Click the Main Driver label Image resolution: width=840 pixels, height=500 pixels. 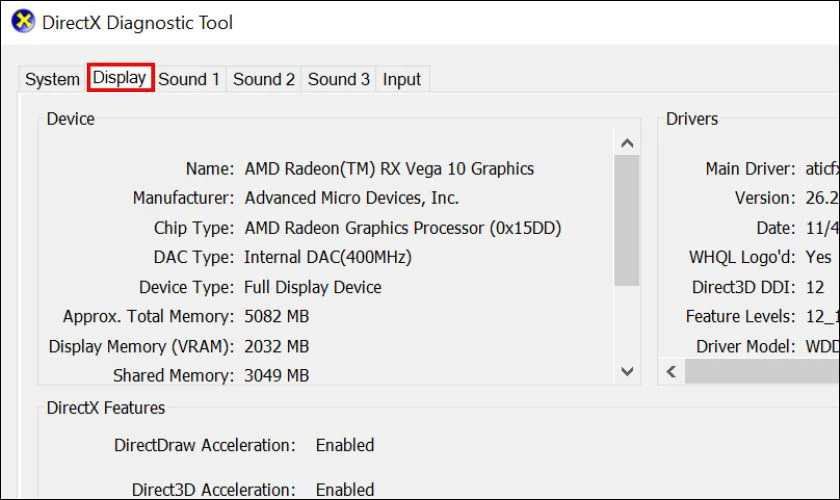(750, 169)
